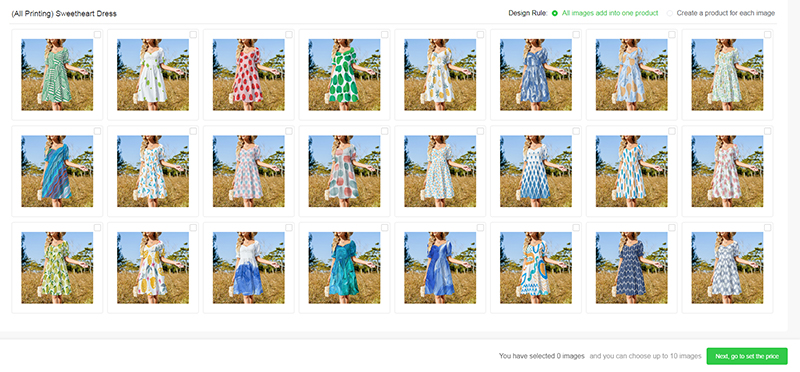This screenshot has width=800, height=372.
Task: Tick the checkbox for the strawberry print dress
Action: 289,35
